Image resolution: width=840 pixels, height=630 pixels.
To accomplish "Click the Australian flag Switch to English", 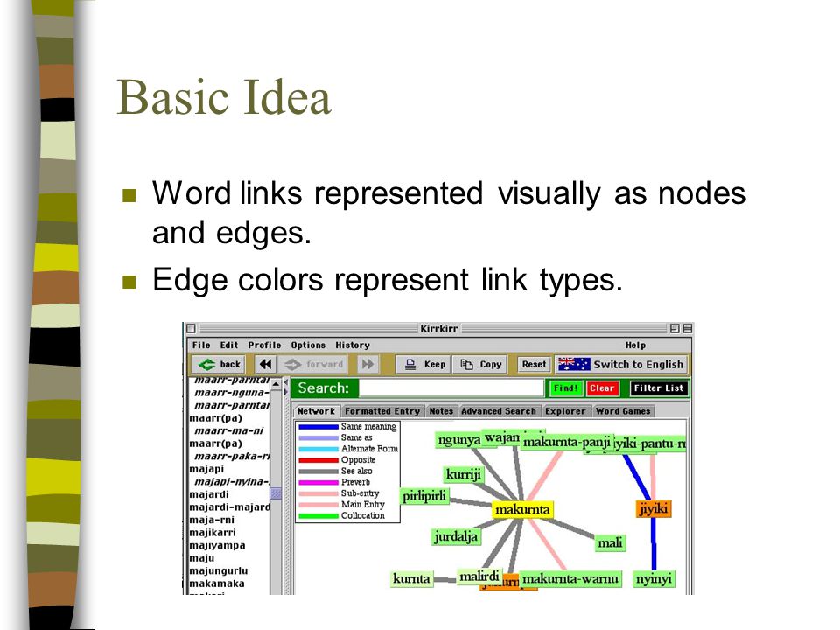I will pyautogui.click(x=621, y=364).
